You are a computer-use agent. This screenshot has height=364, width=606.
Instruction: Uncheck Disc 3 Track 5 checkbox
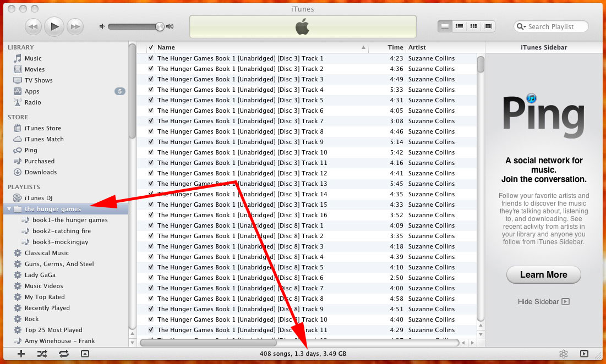pyautogui.click(x=151, y=100)
